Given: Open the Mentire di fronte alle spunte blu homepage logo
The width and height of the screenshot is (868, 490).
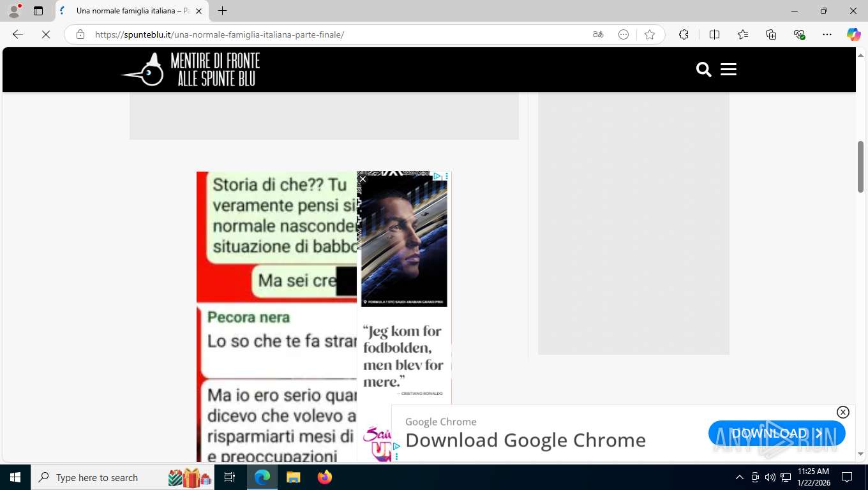Looking at the screenshot, I should (x=190, y=70).
